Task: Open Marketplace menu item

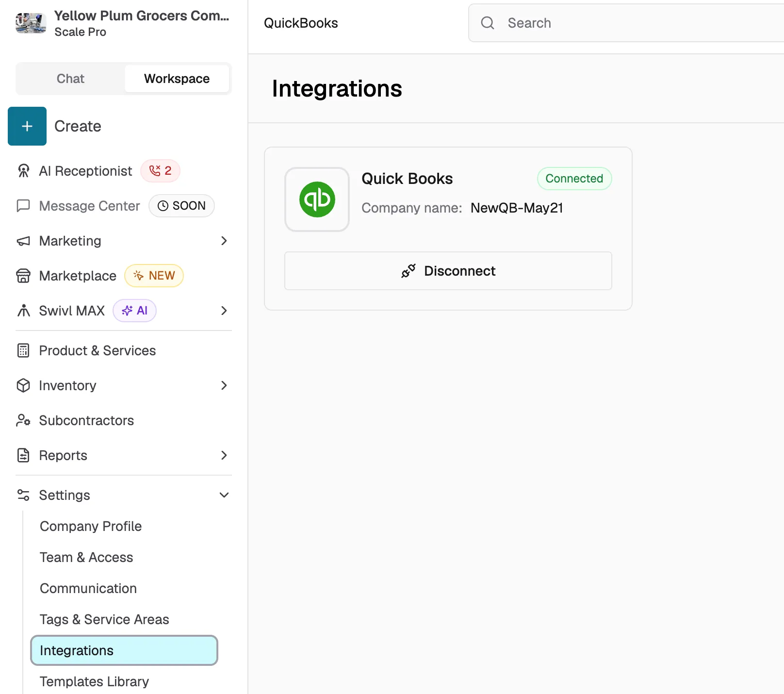Action: click(x=78, y=276)
